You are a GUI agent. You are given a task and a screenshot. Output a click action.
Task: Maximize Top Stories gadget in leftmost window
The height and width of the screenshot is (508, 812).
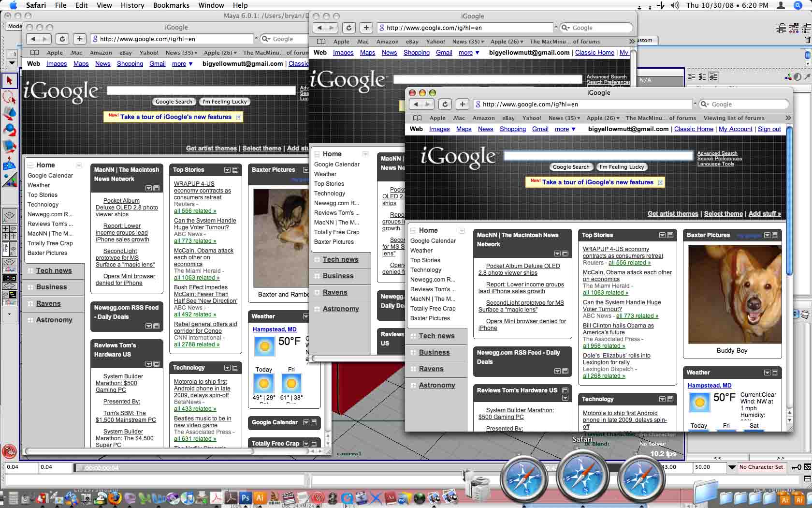pyautogui.click(x=235, y=170)
